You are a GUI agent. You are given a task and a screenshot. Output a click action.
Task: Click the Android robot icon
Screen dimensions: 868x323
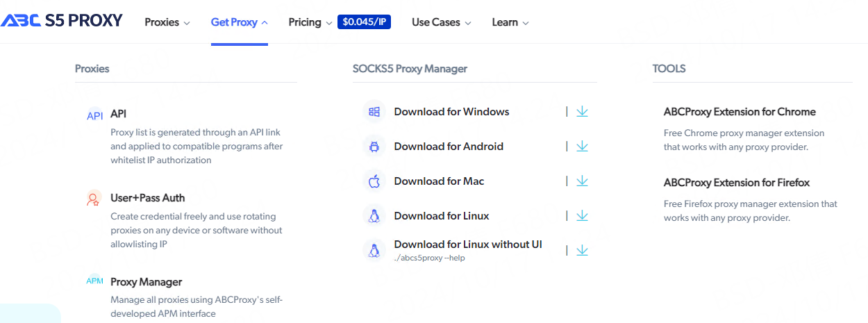point(374,147)
